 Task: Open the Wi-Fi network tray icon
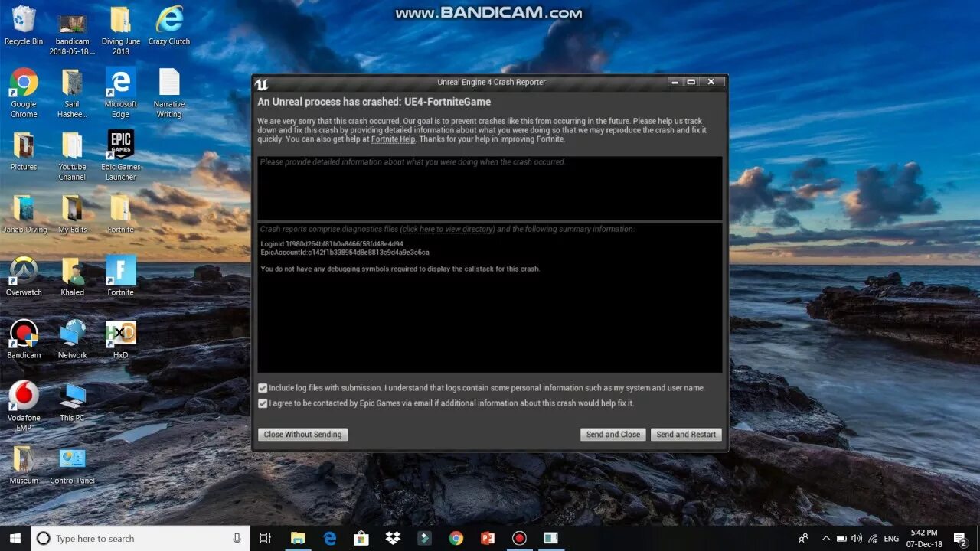(871, 538)
